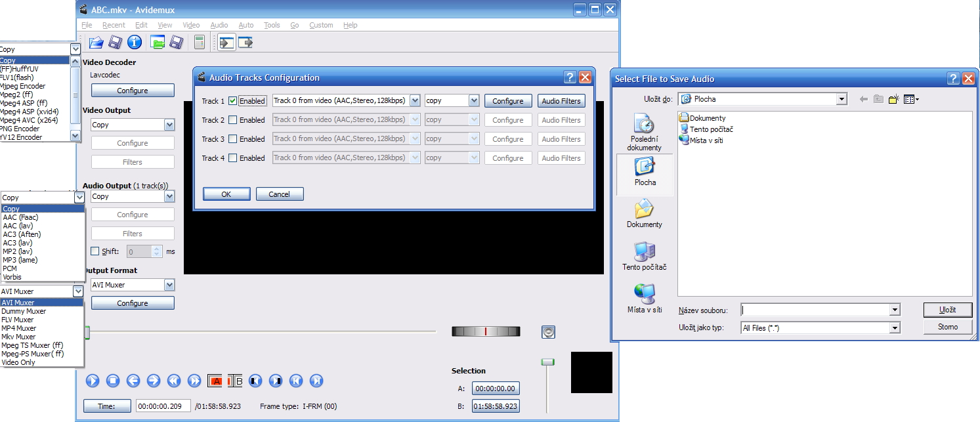Open Track 1 audio source dropdown
980x422 pixels.
[415, 100]
